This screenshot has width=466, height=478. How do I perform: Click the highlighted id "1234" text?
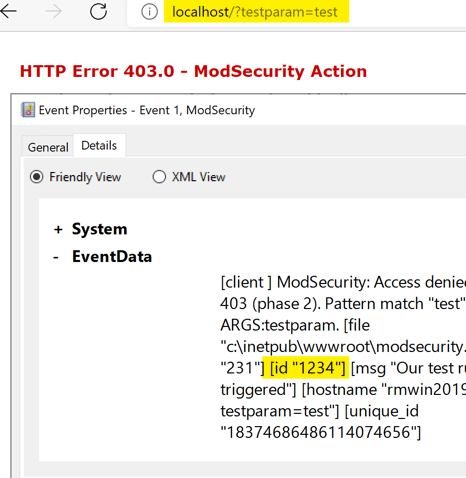click(x=308, y=368)
